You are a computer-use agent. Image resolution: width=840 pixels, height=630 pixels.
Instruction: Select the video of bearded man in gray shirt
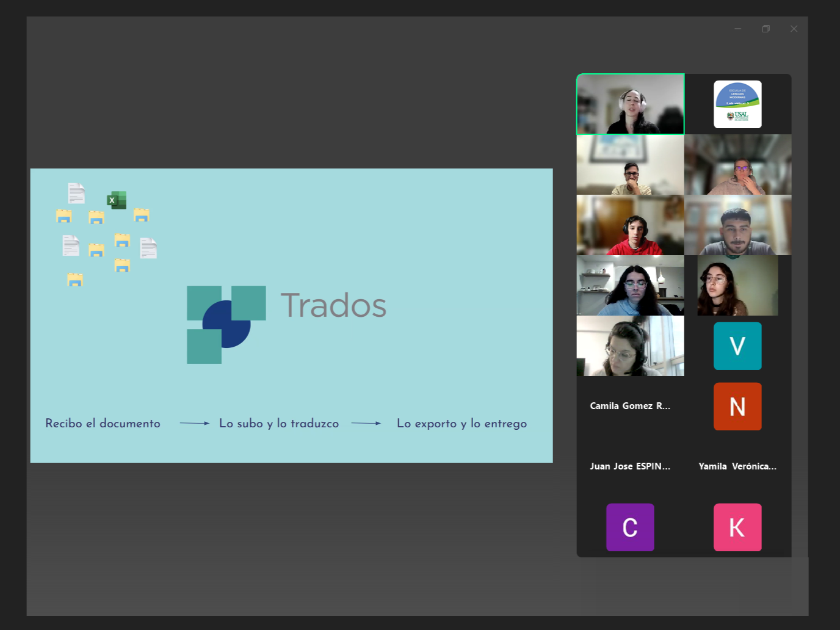[738, 225]
